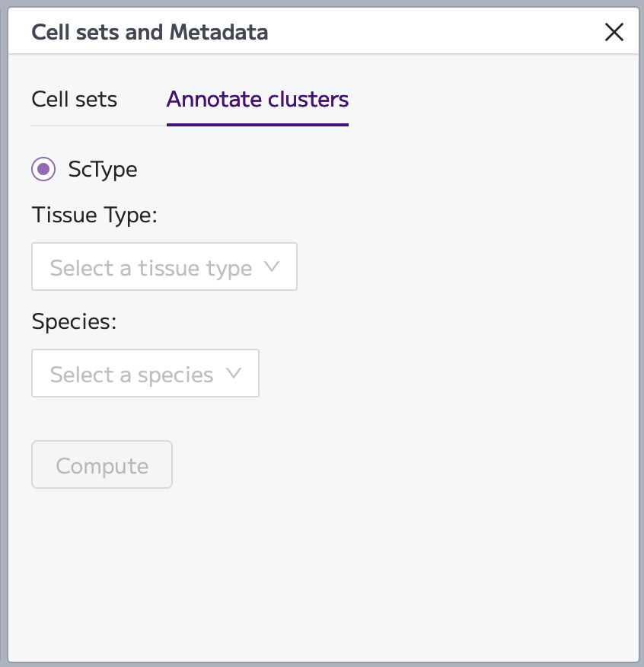Click the ScType option label
The image size is (644, 667).
click(103, 169)
